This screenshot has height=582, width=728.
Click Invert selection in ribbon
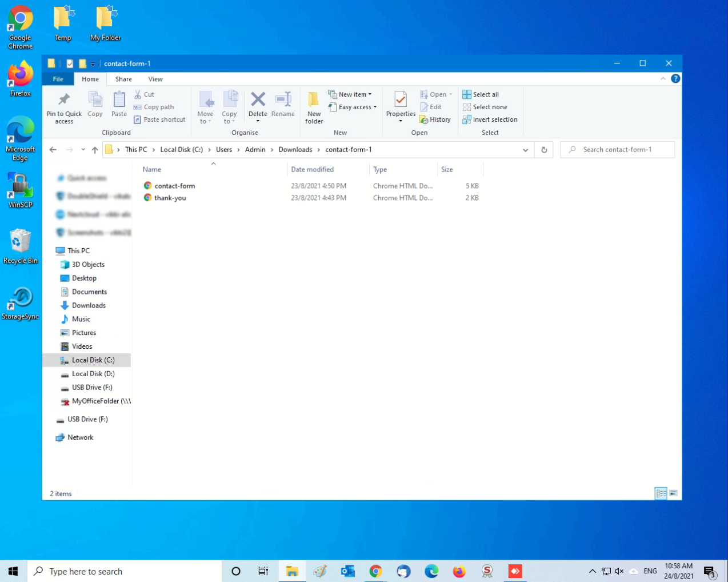click(490, 119)
